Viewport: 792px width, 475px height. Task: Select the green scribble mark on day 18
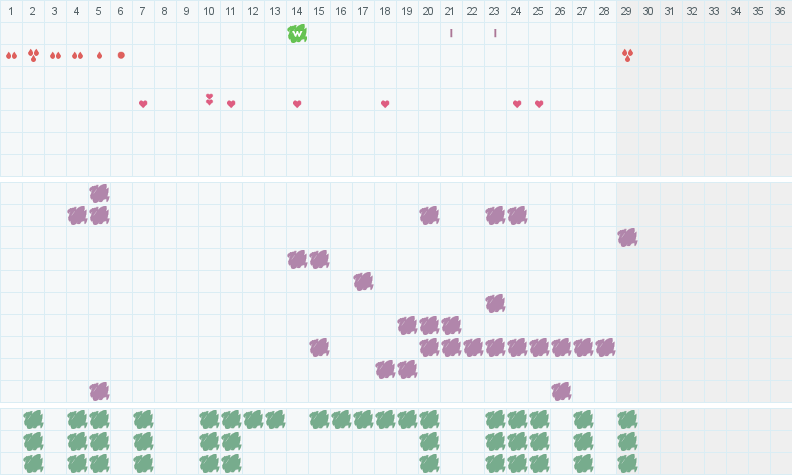[x=385, y=419]
